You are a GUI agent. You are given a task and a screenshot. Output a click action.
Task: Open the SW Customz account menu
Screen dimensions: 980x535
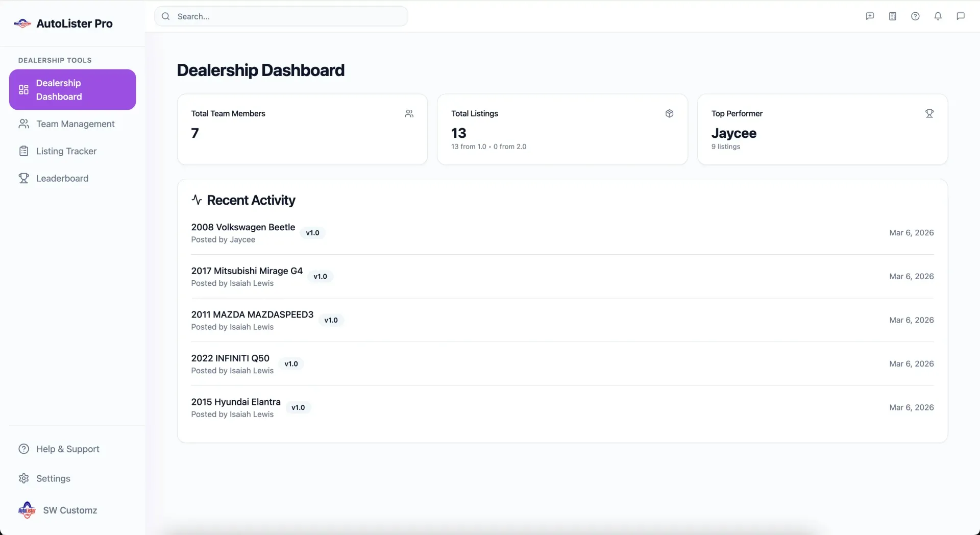72,510
